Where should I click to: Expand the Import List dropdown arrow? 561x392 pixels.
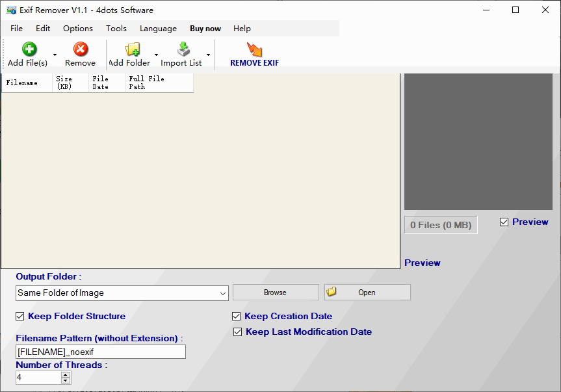click(x=208, y=55)
